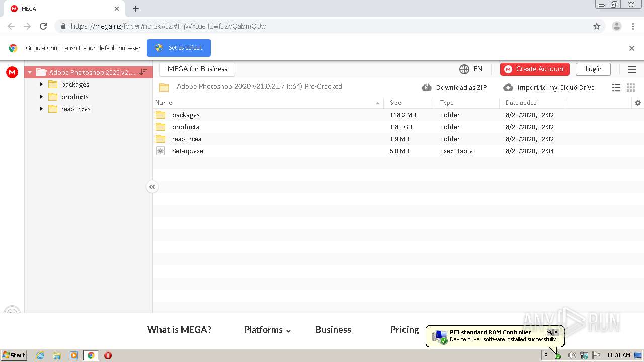Click packages folder icon in file list
The image size is (644, 362).
(160, 115)
